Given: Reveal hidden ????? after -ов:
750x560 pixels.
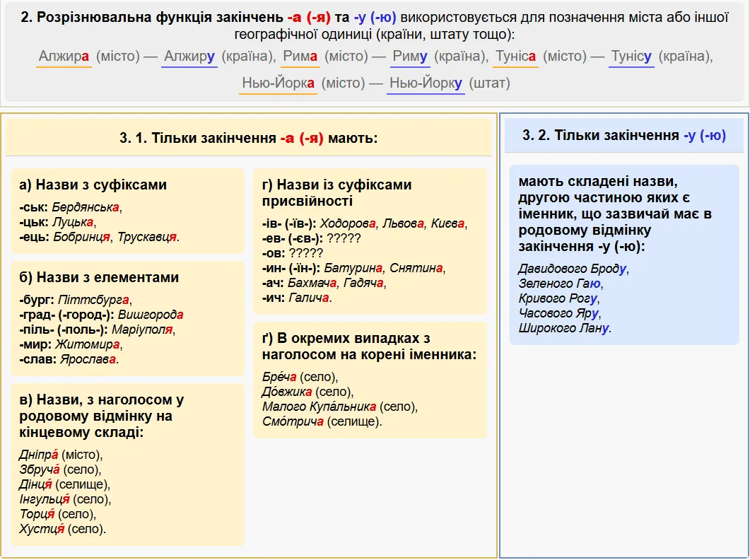Looking at the screenshot, I should 306,253.
